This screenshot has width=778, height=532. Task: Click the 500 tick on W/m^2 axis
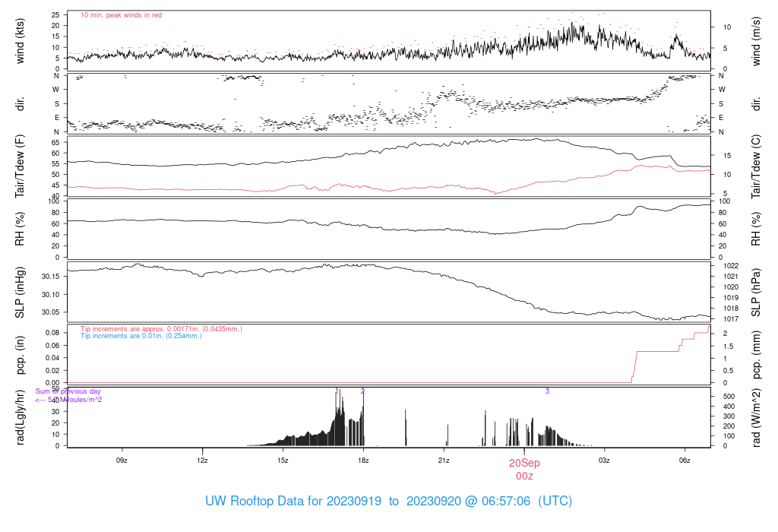(x=729, y=397)
